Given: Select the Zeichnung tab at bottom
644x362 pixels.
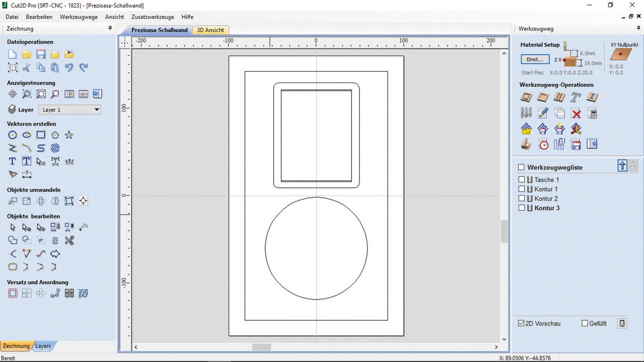Looking at the screenshot, I should 16,346.
